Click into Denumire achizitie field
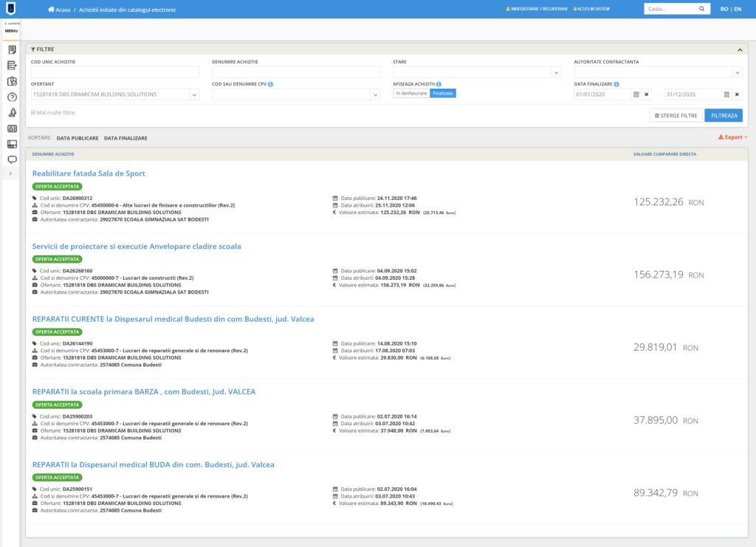 296,72
